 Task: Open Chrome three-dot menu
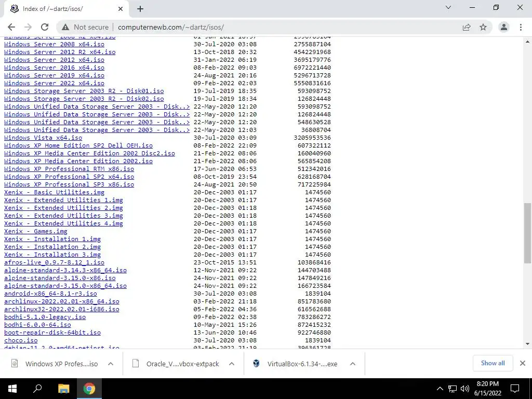click(521, 27)
